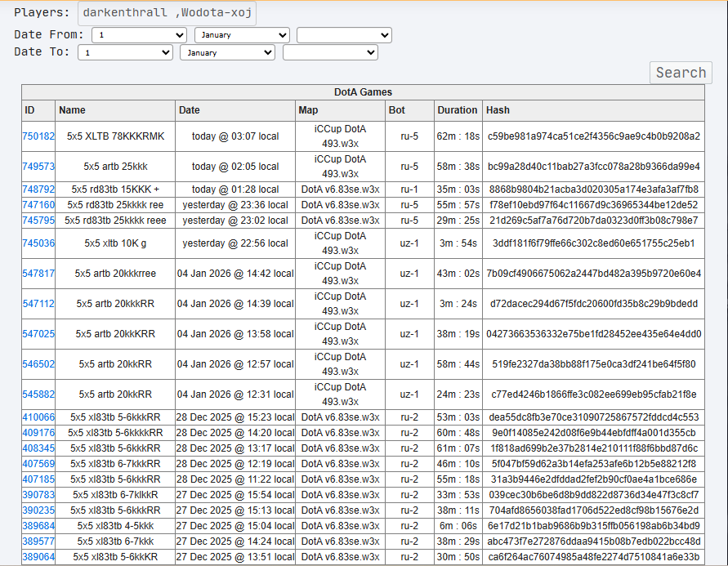Open game ID 390235
Screen dimensions: 728x566
(38, 510)
